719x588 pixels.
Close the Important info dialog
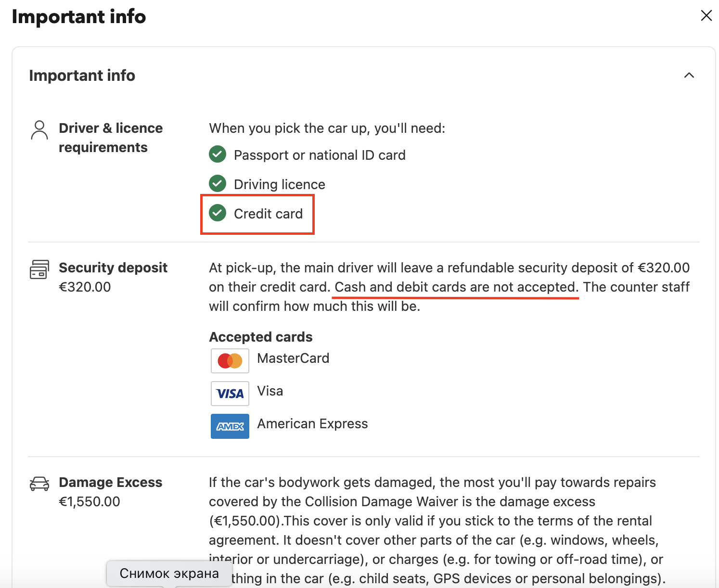click(x=706, y=15)
